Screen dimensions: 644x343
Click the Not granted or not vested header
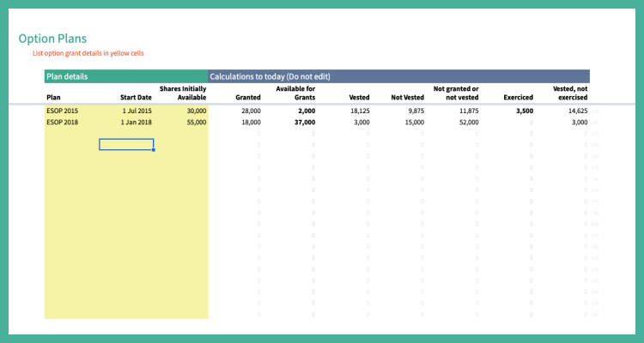456,93
